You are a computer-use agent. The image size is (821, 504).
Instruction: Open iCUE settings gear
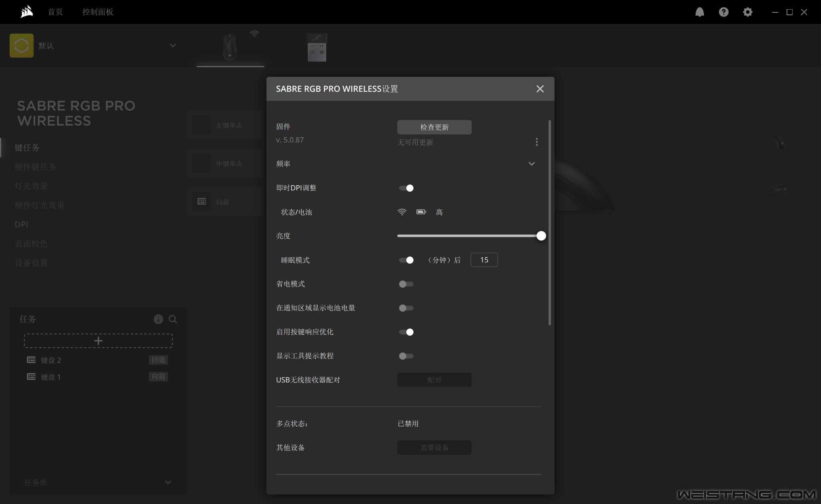tap(747, 12)
